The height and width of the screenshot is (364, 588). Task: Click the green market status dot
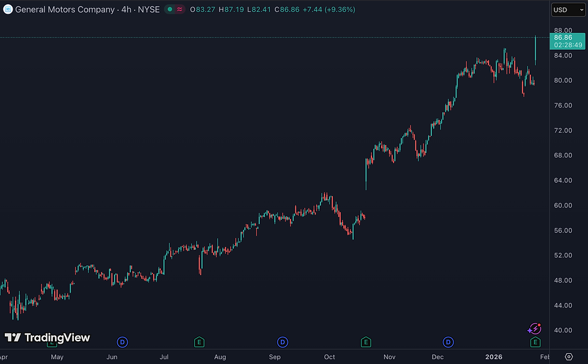click(x=170, y=10)
